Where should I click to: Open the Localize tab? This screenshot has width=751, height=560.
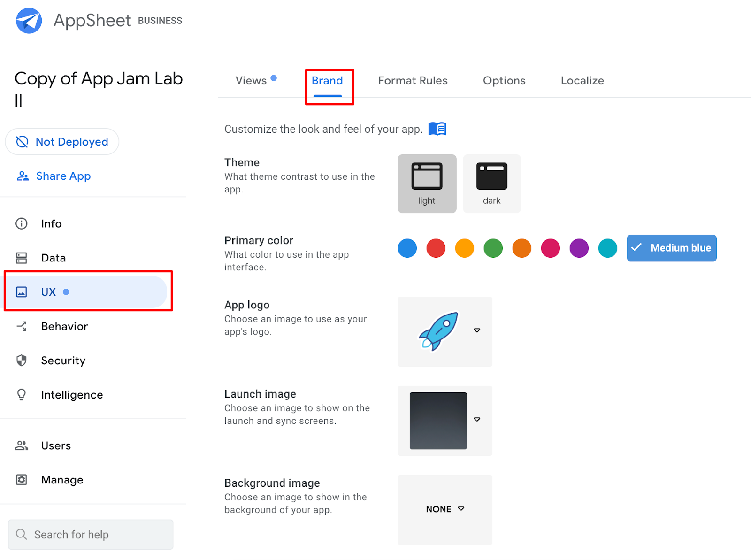582,81
